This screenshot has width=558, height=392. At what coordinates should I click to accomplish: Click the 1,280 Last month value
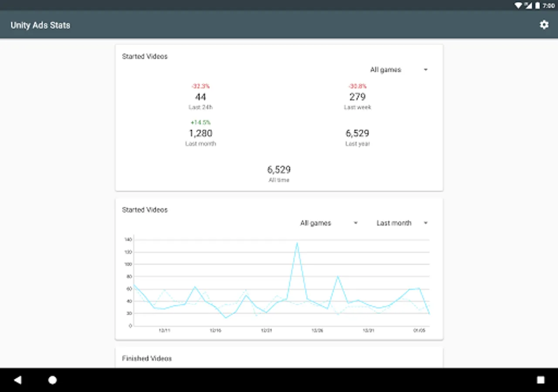[x=201, y=133]
